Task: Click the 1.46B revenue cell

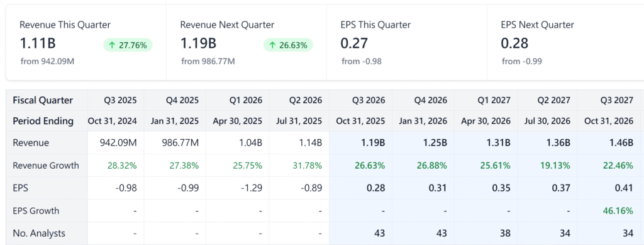Action: (621, 143)
